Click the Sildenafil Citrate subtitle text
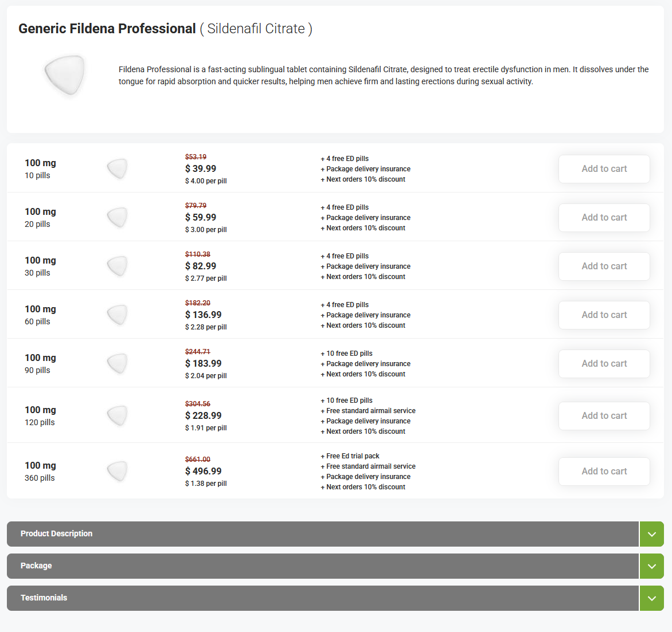This screenshot has height=632, width=672. click(256, 29)
